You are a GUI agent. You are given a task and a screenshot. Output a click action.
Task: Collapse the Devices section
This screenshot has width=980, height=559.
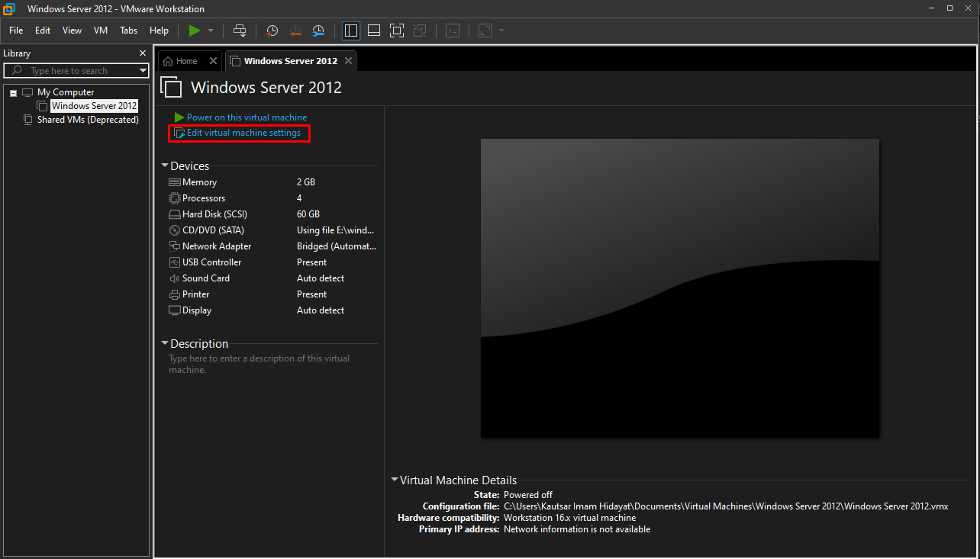tap(164, 165)
